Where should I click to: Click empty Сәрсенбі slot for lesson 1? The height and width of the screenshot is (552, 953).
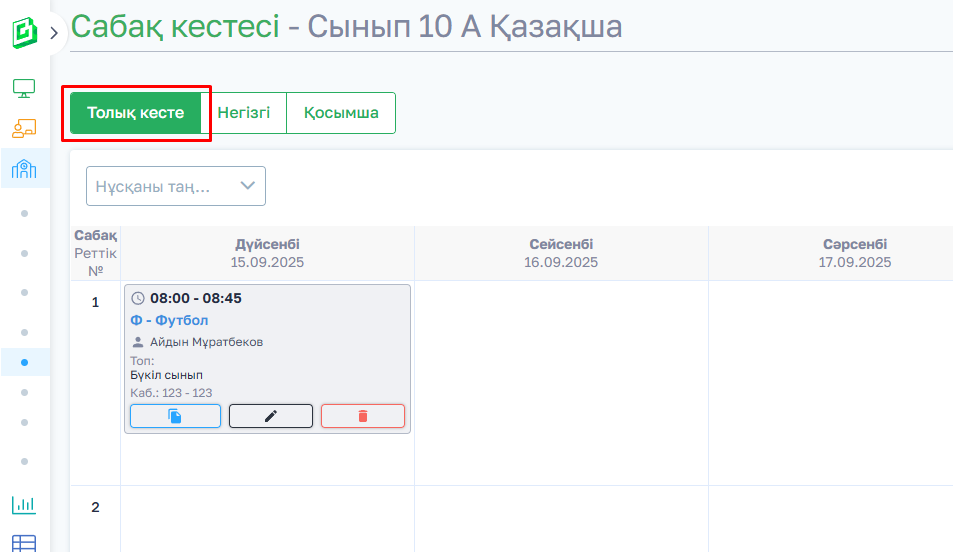830,383
